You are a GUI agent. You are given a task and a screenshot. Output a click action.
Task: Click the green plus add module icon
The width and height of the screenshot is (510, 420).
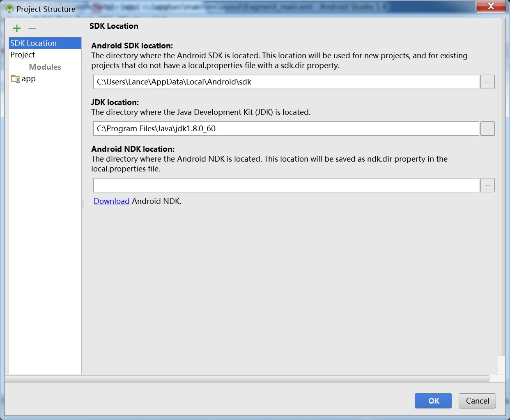(17, 28)
